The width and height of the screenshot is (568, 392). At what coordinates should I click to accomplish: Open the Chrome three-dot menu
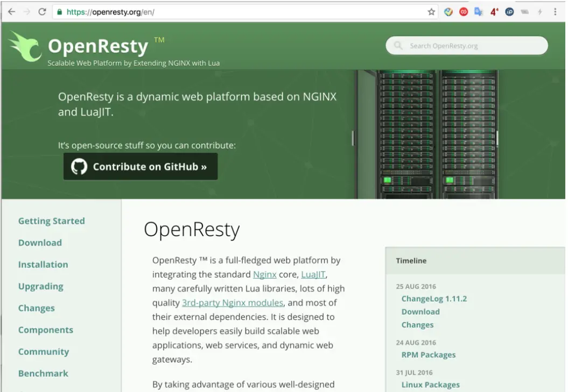click(x=555, y=12)
